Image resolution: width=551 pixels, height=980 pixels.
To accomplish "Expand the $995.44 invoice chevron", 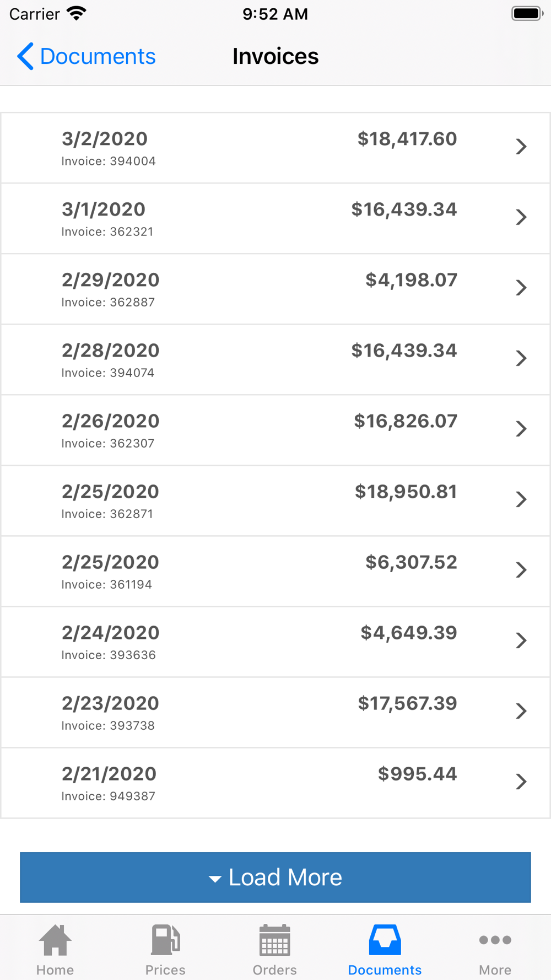I will (521, 782).
